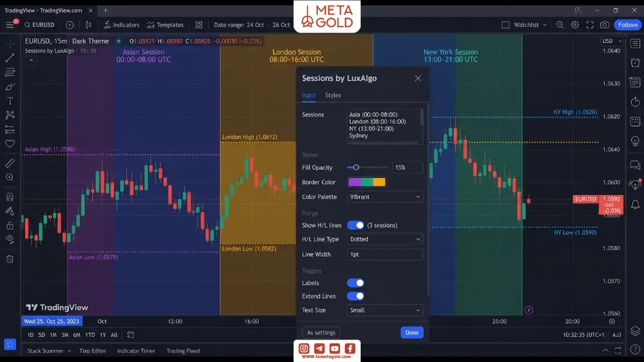The height and width of the screenshot is (362, 644).
Task: Click the Border Color swatch
Action: 367,182
